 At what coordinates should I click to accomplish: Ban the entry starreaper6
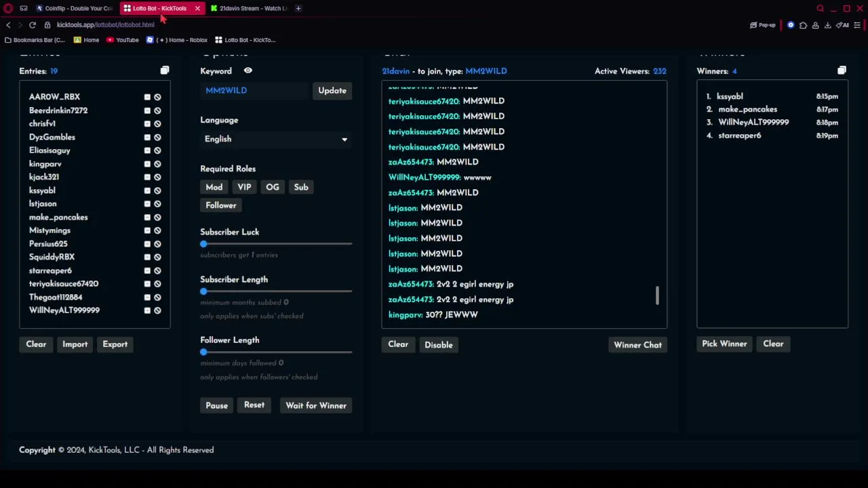tap(157, 270)
